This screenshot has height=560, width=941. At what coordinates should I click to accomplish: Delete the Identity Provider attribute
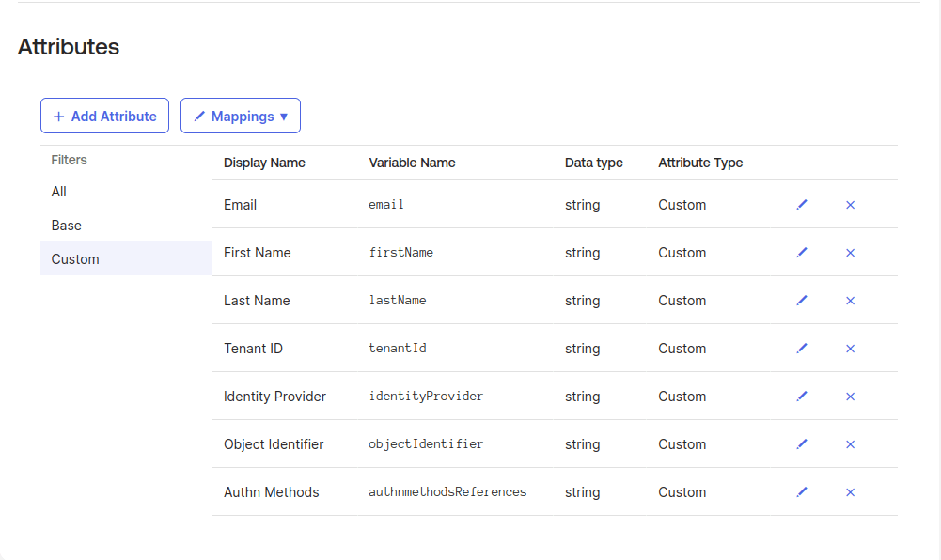click(851, 397)
